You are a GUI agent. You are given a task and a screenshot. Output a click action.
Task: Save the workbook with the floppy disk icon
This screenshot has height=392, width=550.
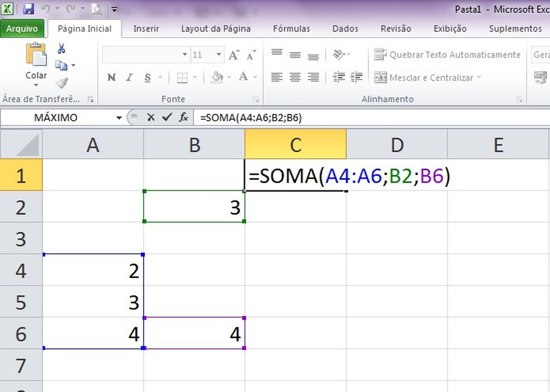click(x=28, y=9)
